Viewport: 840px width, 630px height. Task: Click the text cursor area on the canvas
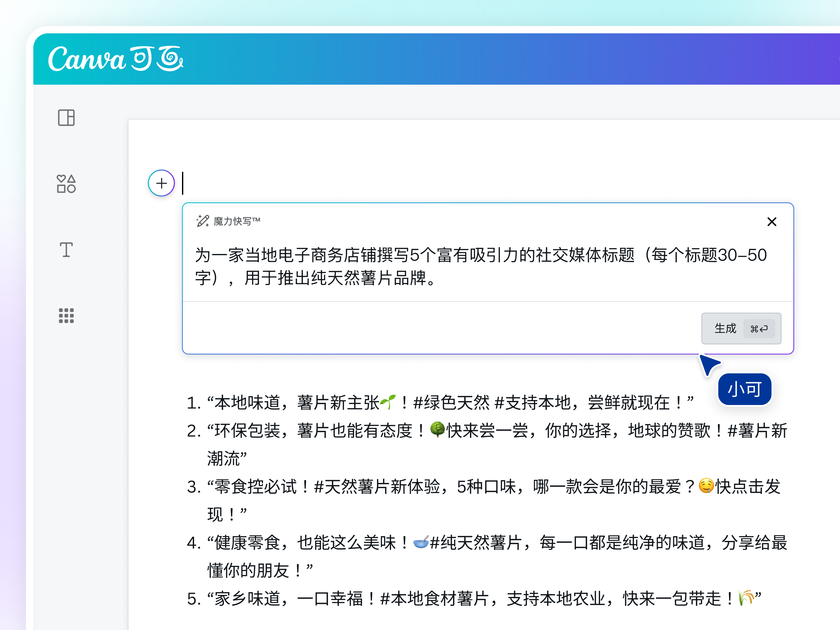(183, 183)
